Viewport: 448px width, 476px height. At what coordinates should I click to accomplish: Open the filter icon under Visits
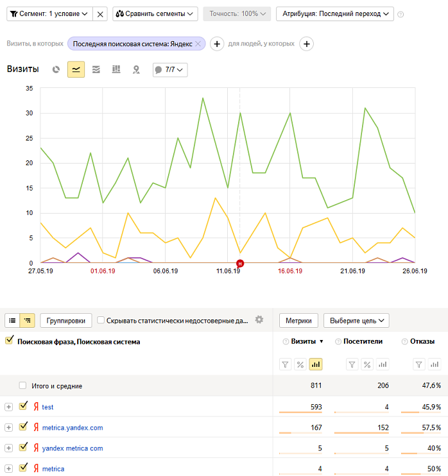coord(285,364)
